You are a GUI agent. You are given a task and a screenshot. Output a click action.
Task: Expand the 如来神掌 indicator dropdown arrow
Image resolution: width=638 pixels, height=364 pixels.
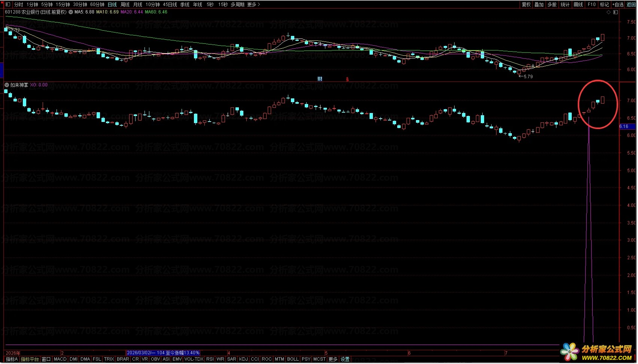click(6, 85)
